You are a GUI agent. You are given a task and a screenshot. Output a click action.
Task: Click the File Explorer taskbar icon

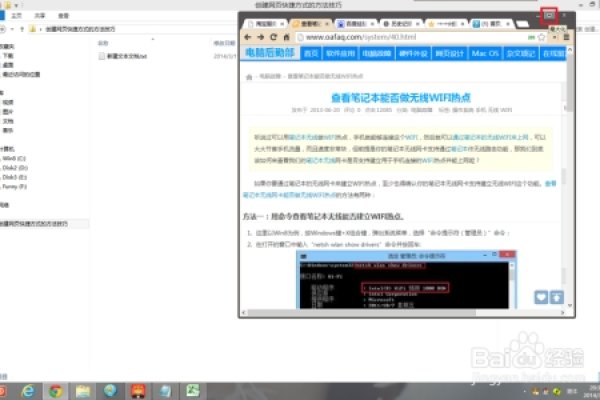pyautogui.click(x=83, y=391)
